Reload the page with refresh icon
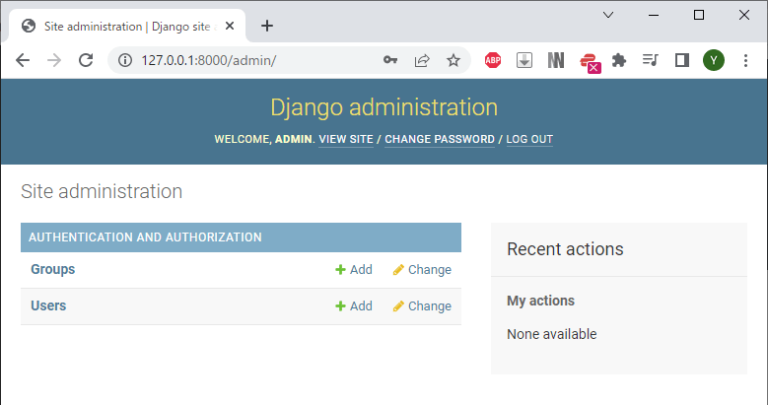The height and width of the screenshot is (405, 768). coord(86,60)
